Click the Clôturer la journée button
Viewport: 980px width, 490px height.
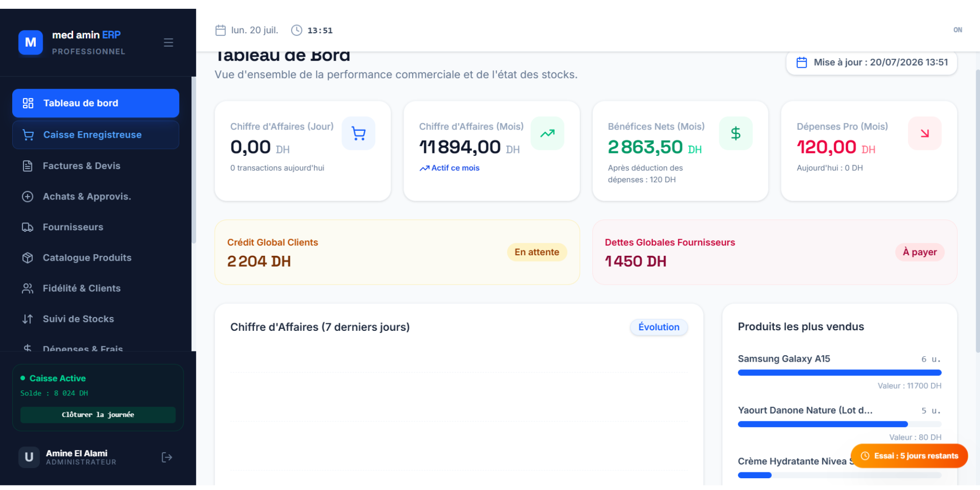point(98,415)
